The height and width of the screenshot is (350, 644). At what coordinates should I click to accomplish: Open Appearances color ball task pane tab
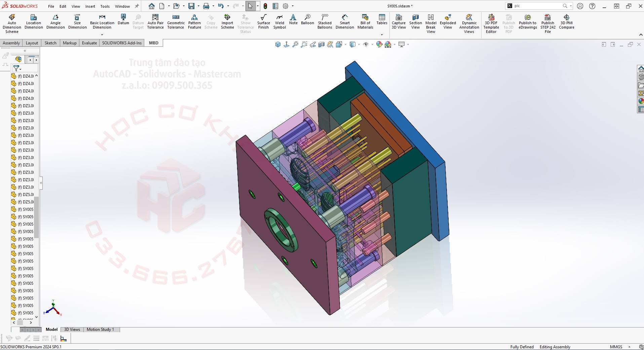coord(641,101)
